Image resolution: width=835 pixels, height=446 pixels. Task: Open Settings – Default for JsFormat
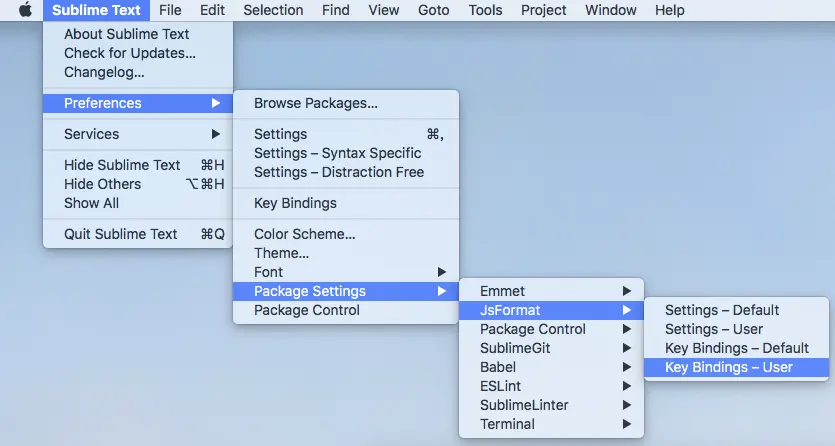pos(721,310)
